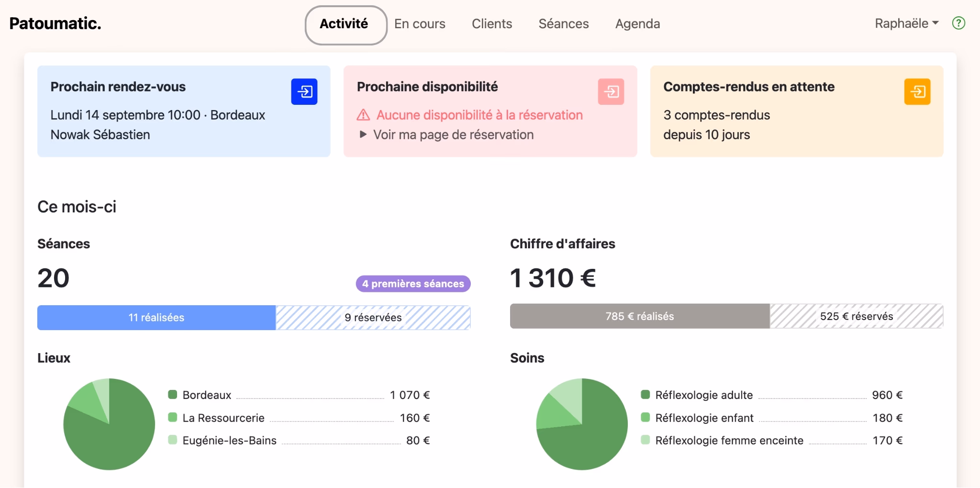
Task: Open the Agenda tab
Action: (x=637, y=23)
